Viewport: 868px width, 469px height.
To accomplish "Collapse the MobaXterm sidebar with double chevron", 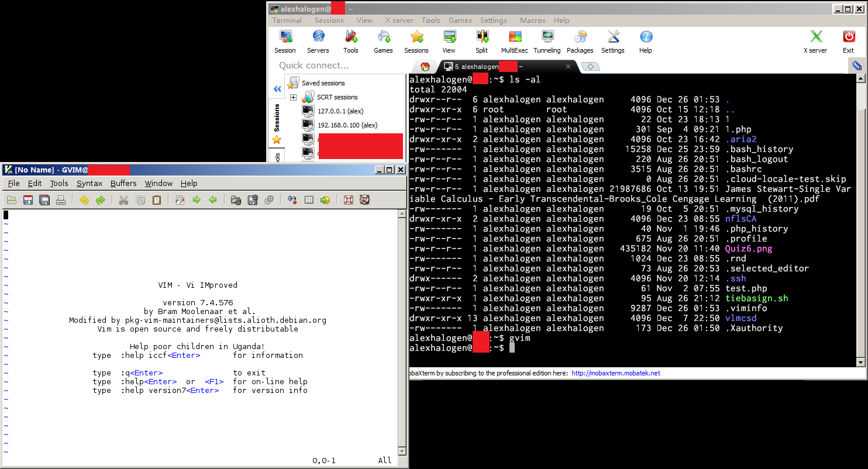I will tap(277, 89).
